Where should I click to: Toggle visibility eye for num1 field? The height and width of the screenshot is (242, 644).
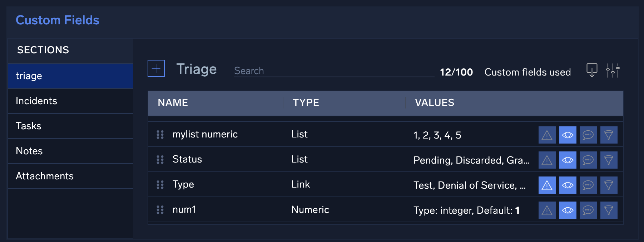(x=568, y=210)
